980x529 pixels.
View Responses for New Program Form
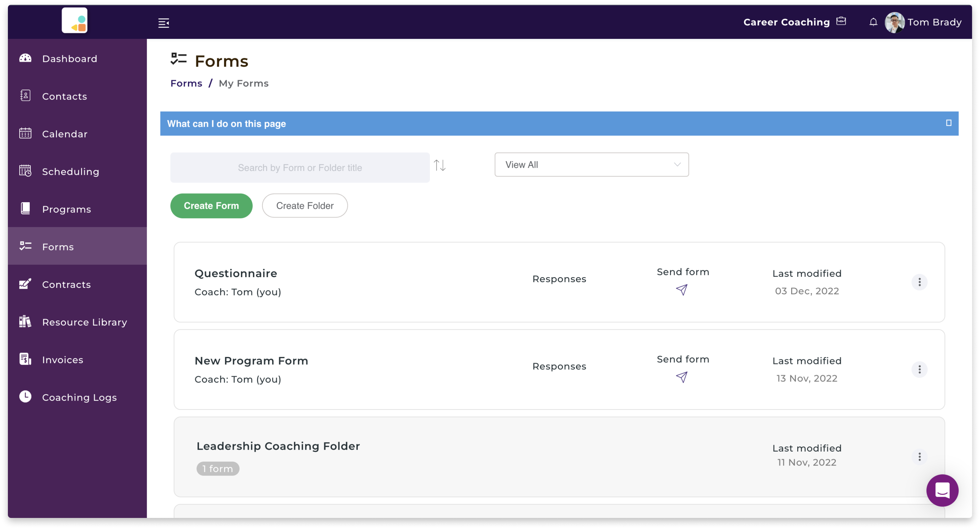559,366
